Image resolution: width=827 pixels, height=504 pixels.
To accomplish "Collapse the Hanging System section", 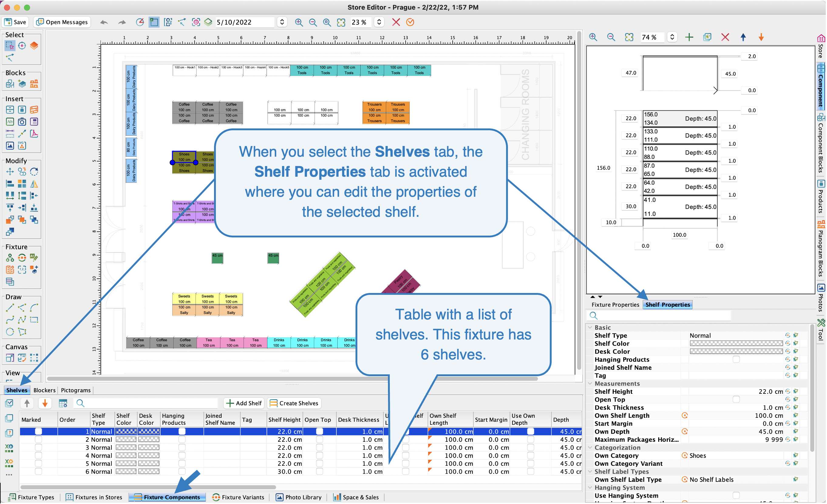I will pyautogui.click(x=590, y=488).
